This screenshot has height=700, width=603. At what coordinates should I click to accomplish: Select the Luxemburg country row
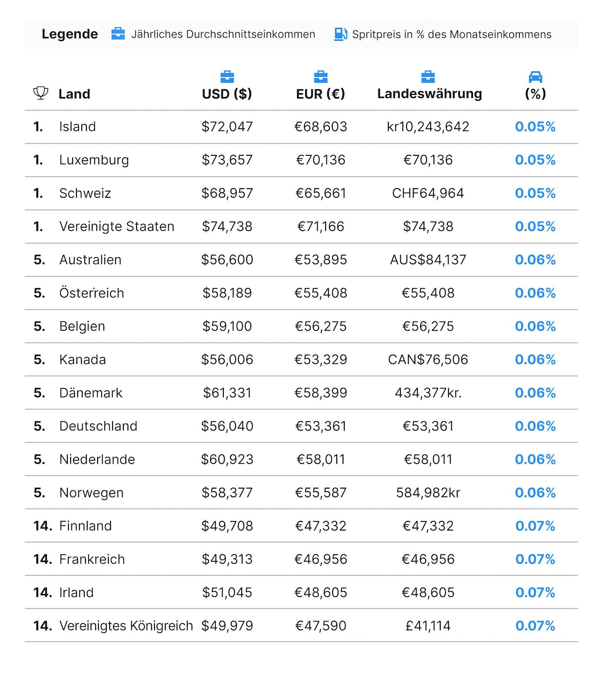point(301,160)
